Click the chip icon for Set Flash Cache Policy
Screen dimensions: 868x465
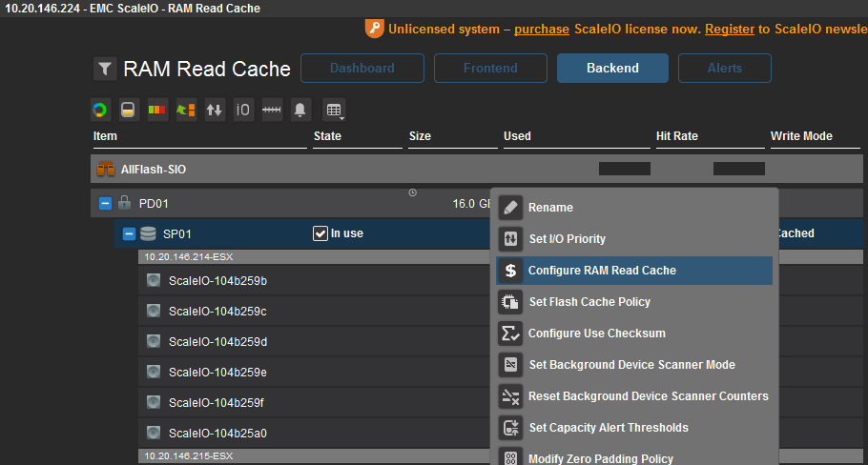(510, 302)
